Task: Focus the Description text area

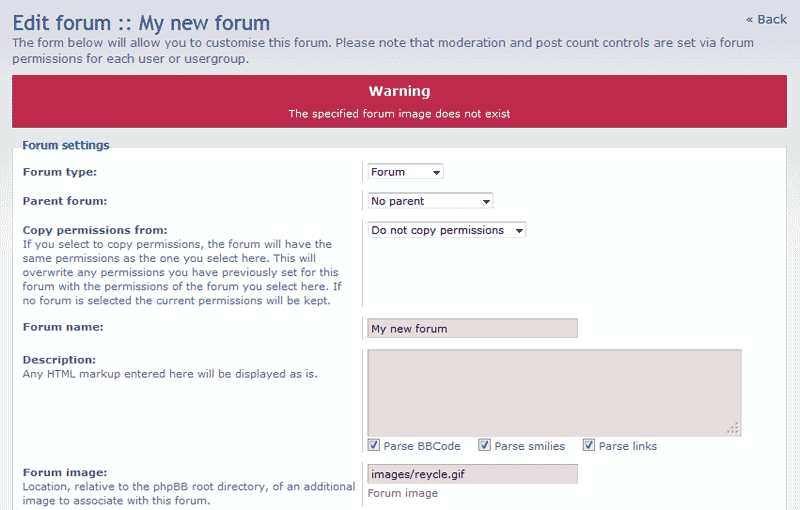Action: [x=554, y=392]
